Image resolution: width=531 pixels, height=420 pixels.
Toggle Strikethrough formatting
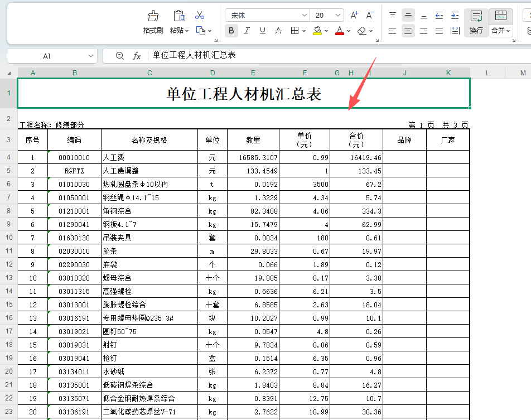click(x=278, y=31)
